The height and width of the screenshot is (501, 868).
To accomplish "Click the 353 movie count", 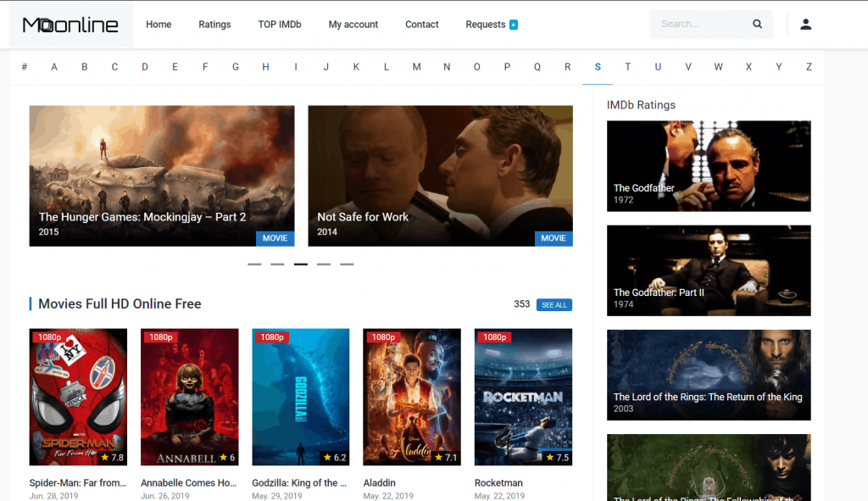I will (521, 304).
